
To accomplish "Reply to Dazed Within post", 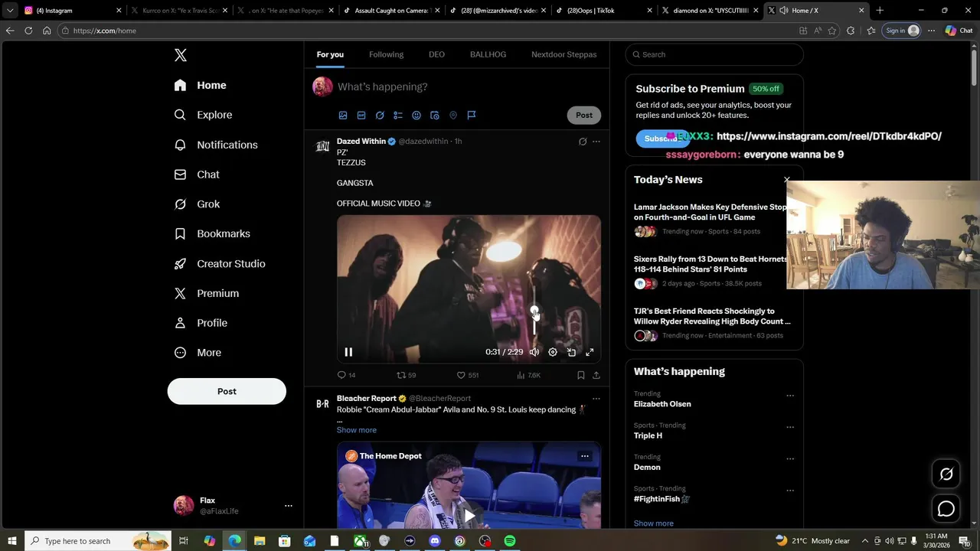I will point(346,375).
